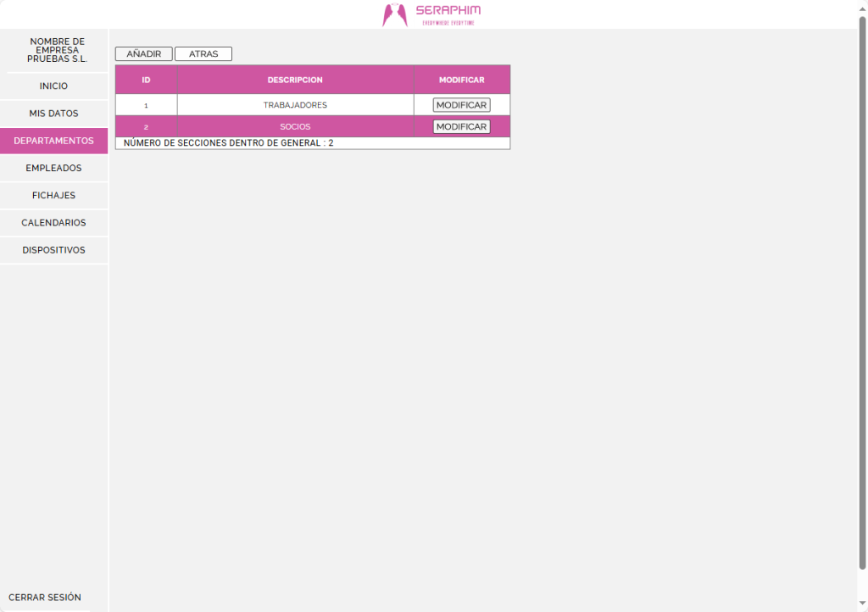
Task: Click the scrollbar up arrow
Action: (862, 7)
